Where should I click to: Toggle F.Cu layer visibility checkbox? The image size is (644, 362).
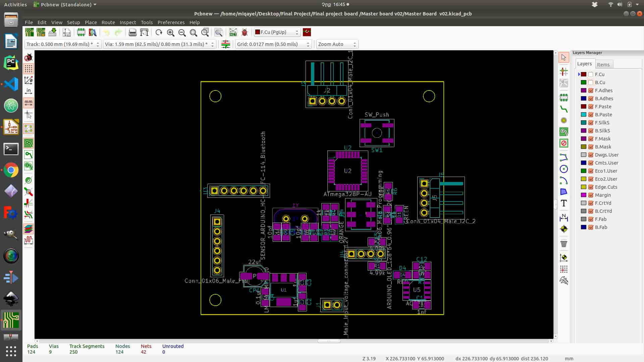point(591,74)
